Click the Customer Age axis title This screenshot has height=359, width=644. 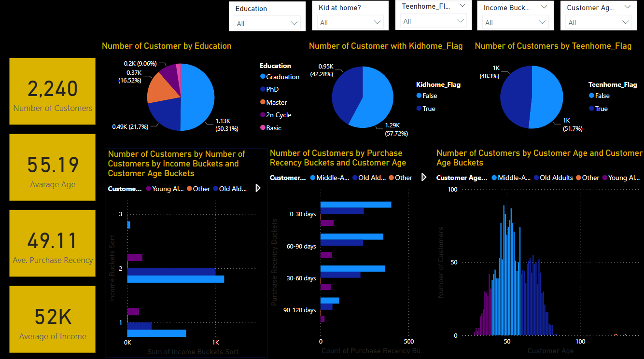[550, 350]
